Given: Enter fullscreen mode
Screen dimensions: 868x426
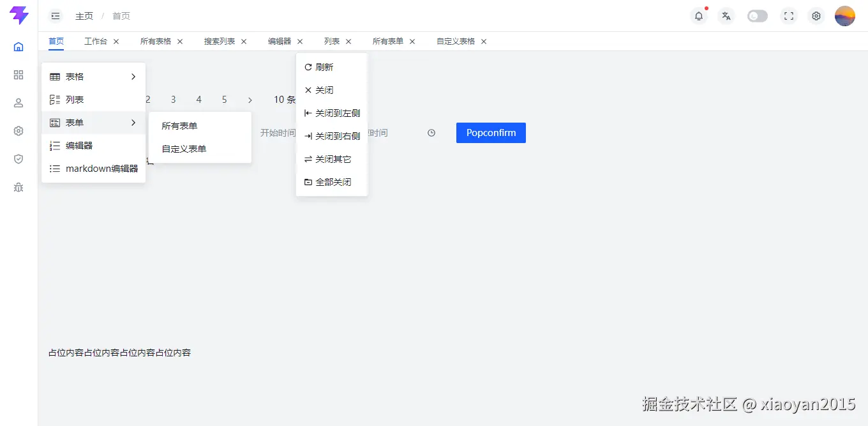Looking at the screenshot, I should (x=789, y=16).
